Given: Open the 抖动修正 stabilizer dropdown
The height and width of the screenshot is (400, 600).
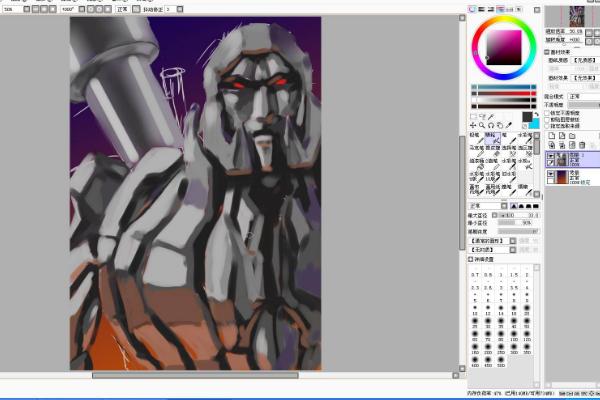Looking at the screenshot, I should tap(180, 8).
